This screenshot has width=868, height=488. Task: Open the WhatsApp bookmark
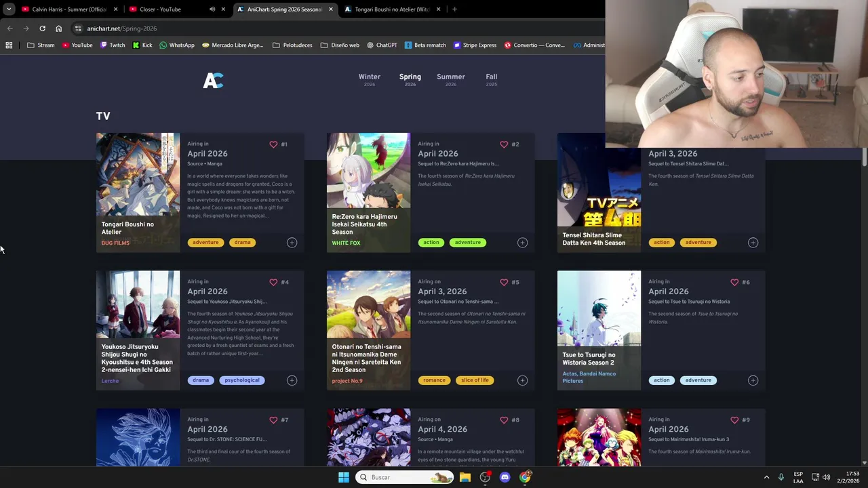click(177, 45)
